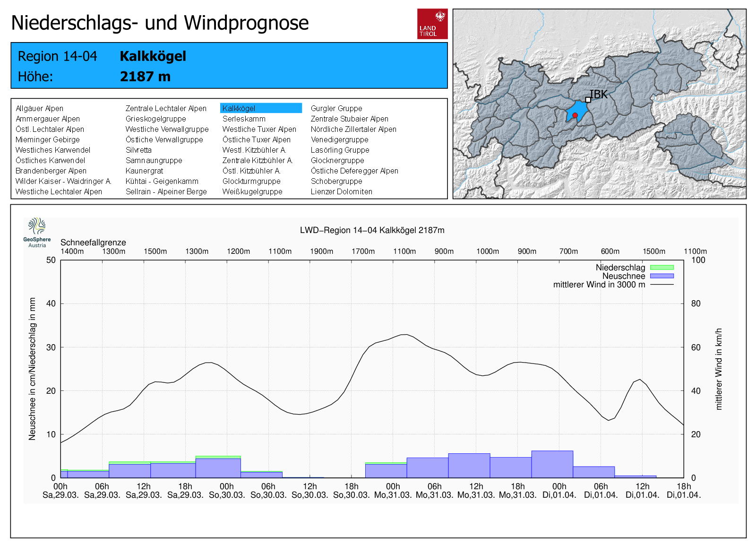756x545 pixels.
Task: Choose the Weißkugelgruppe region
Action: (x=252, y=191)
